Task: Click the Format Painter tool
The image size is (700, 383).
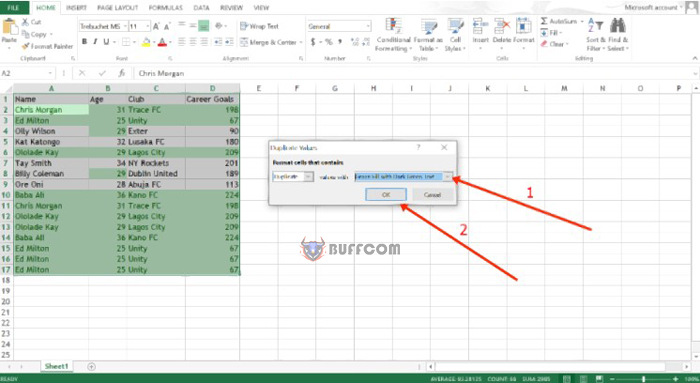Action: 47,46
